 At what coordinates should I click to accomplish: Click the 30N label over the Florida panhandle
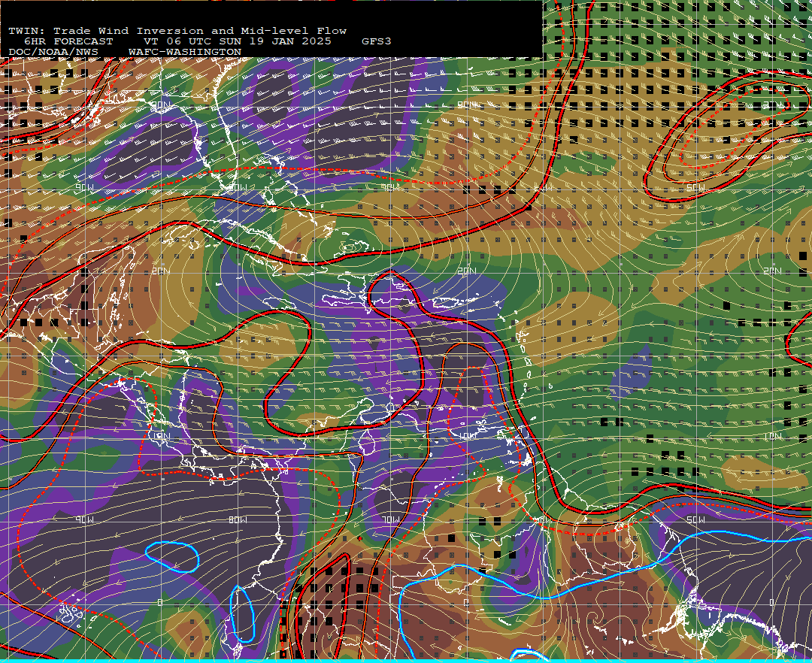[x=161, y=105]
